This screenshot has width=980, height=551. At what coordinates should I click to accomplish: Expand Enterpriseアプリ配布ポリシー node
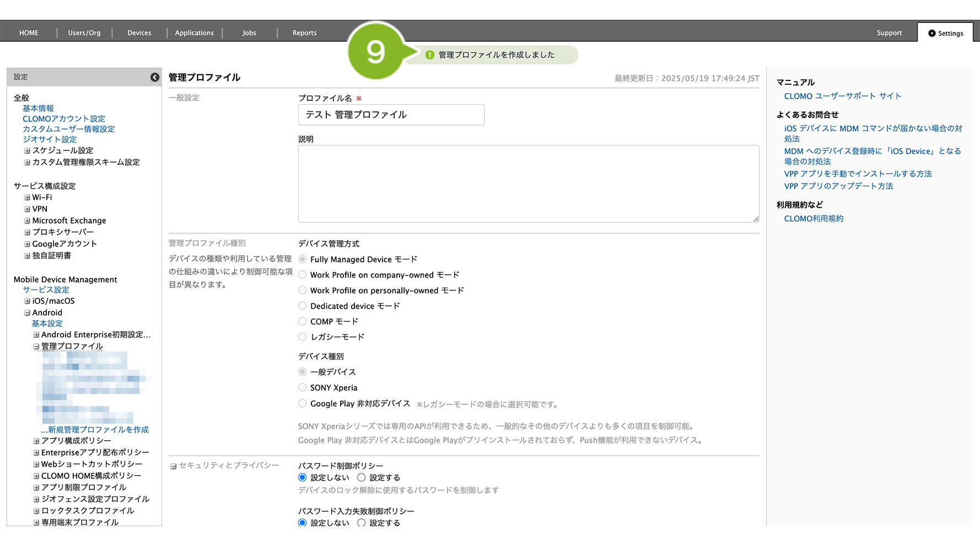36,453
